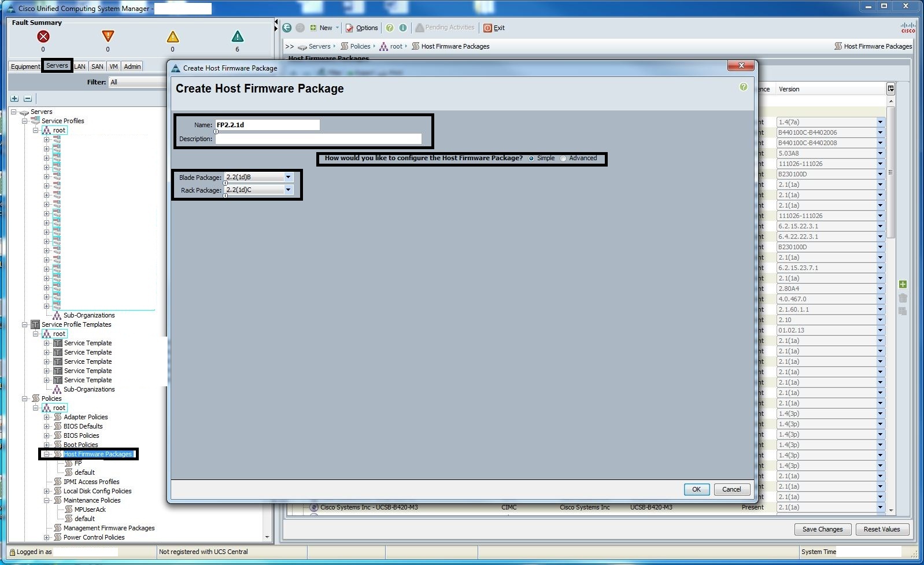The width and height of the screenshot is (924, 565).
Task: Click the dialog help question mark icon
Action: [744, 87]
